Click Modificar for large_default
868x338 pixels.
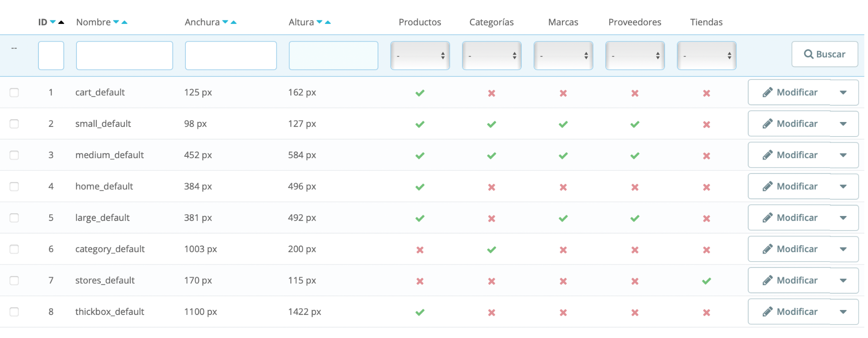(x=790, y=218)
